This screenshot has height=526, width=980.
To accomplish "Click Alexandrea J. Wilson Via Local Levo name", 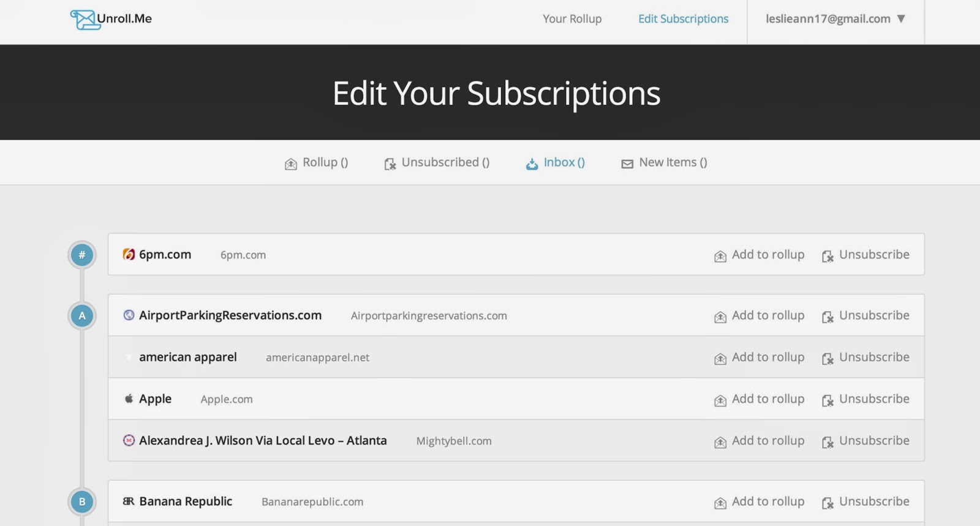I will click(x=263, y=440).
